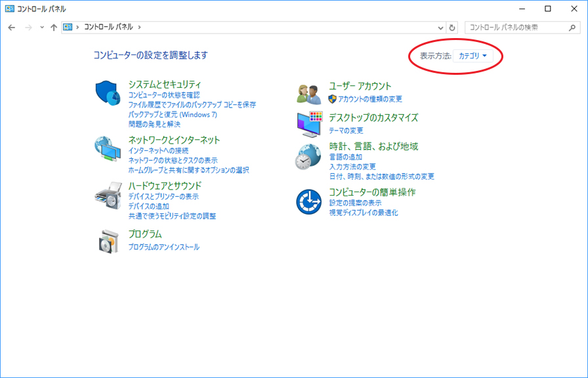Screen dimensions: 588x378
Task: Open the 時計、言語、および地域 clock globe icon
Action: [x=308, y=157]
